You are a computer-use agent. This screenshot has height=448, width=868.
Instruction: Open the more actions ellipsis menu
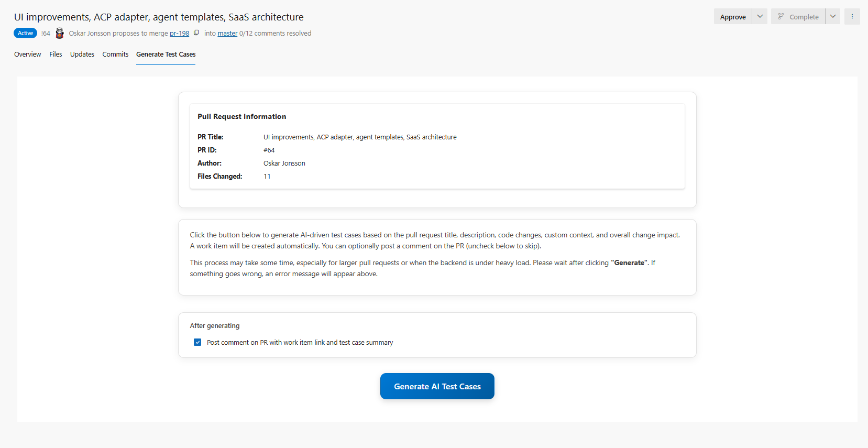pyautogui.click(x=852, y=17)
